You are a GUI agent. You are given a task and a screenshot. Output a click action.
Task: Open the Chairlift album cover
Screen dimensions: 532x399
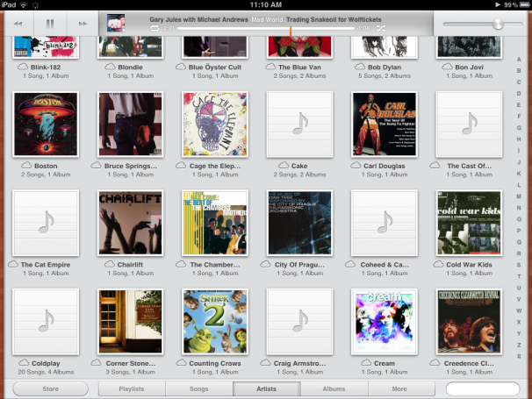pyautogui.click(x=130, y=223)
